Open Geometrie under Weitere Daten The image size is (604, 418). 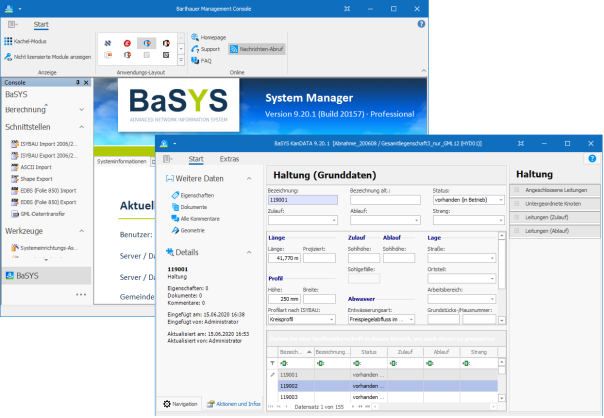point(188,230)
